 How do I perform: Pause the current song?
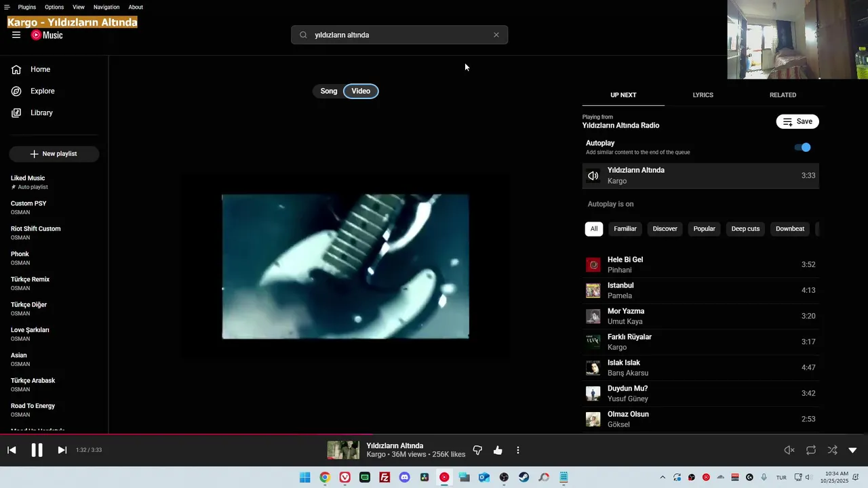(37, 450)
